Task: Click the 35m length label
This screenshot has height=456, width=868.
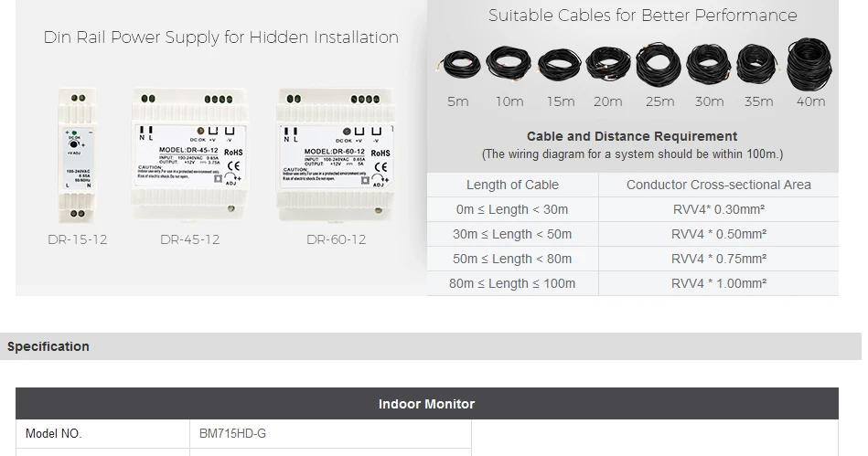Action: 758,101
